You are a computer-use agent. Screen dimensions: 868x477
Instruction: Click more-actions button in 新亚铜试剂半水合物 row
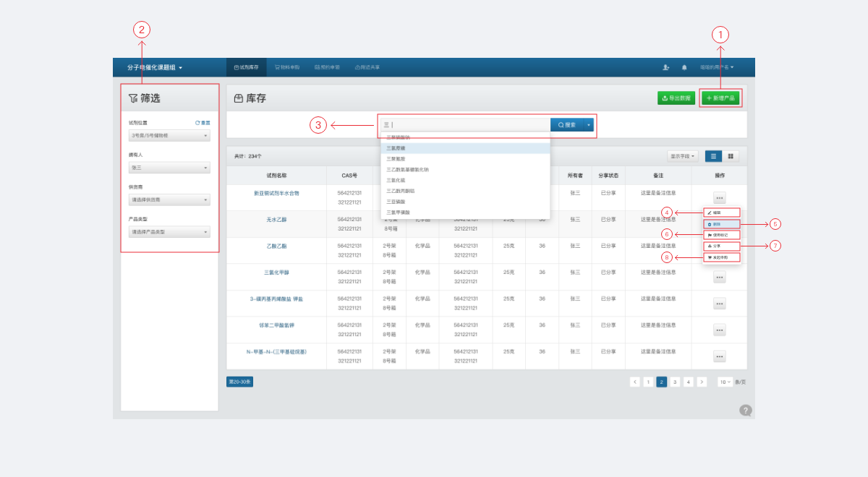(x=720, y=197)
